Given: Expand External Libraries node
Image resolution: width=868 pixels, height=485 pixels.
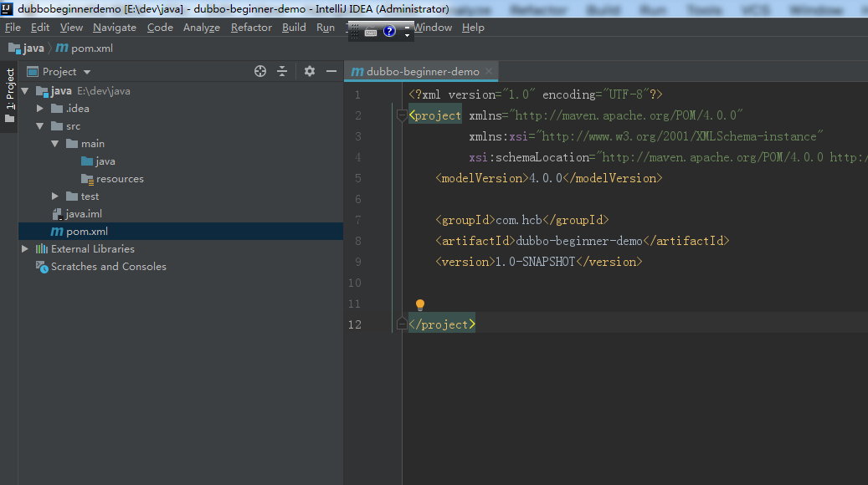Looking at the screenshot, I should (25, 249).
